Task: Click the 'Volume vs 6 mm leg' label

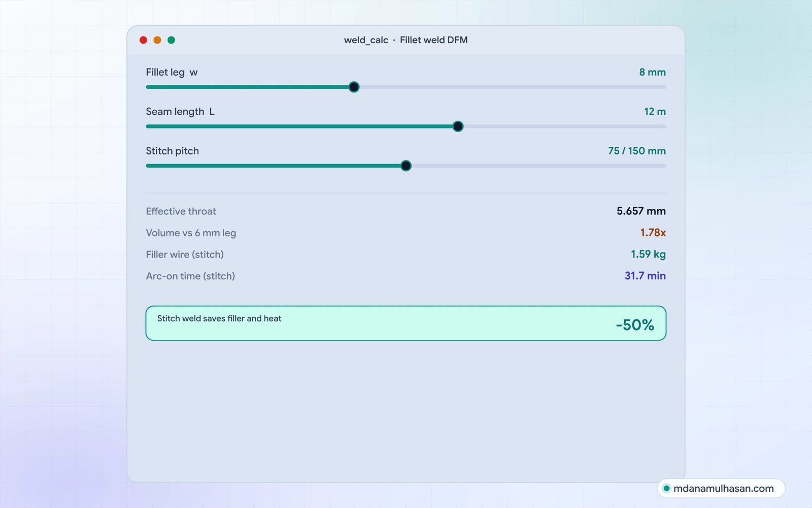Action: tap(191, 233)
